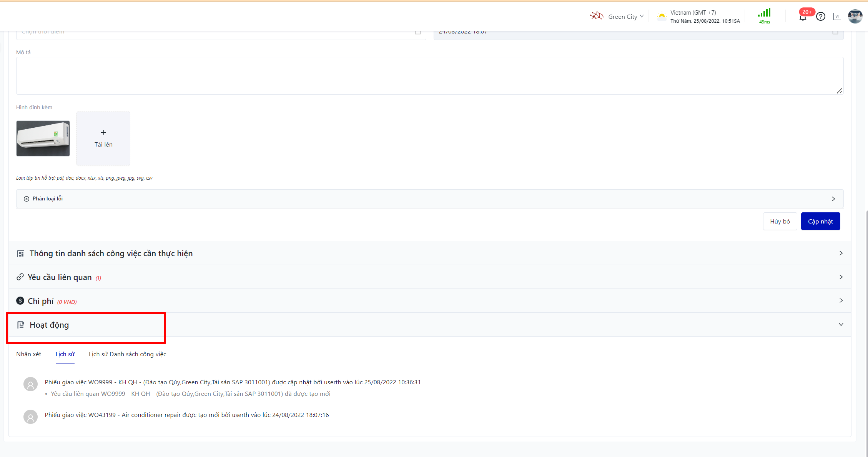Click into the Mô tả text area
This screenshot has height=457, width=868.
pyautogui.click(x=429, y=76)
